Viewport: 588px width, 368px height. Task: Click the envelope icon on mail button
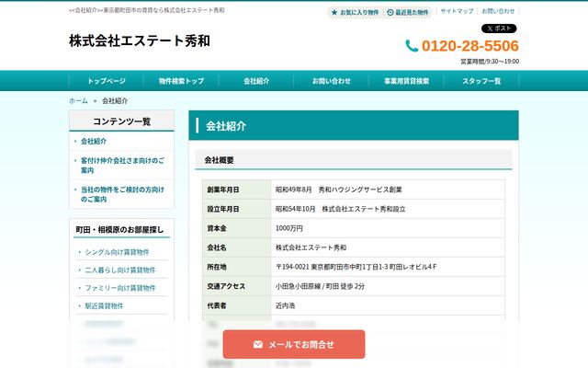click(257, 344)
